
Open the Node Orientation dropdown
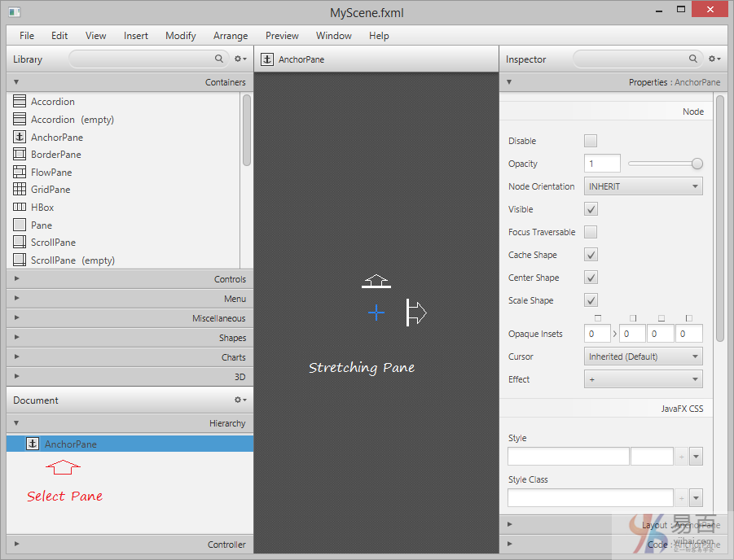point(643,186)
